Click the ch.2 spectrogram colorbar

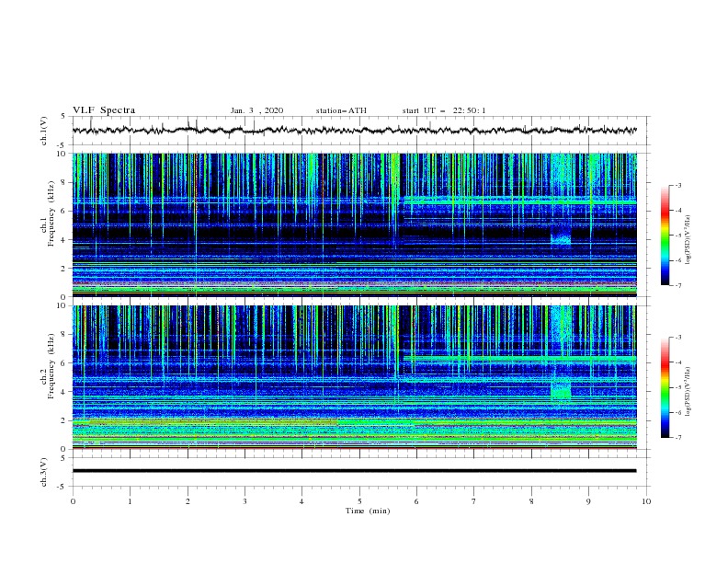coord(665,387)
